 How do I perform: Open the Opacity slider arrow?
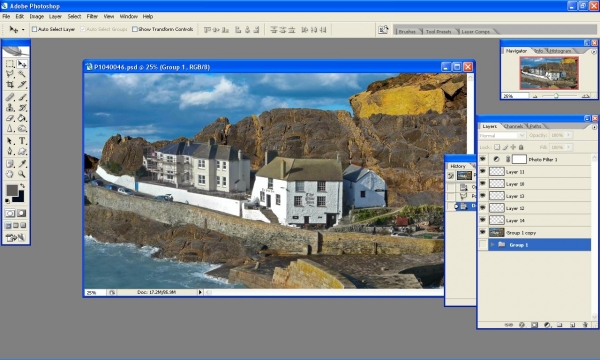click(x=569, y=135)
